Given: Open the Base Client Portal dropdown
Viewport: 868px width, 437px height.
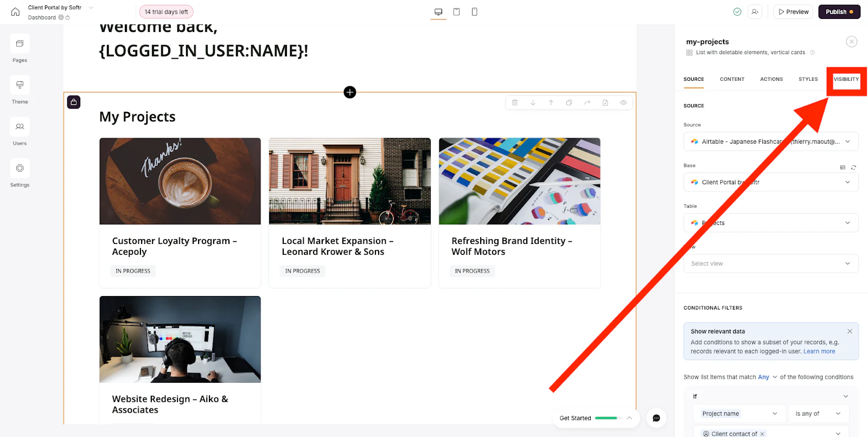Looking at the screenshot, I should (771, 182).
